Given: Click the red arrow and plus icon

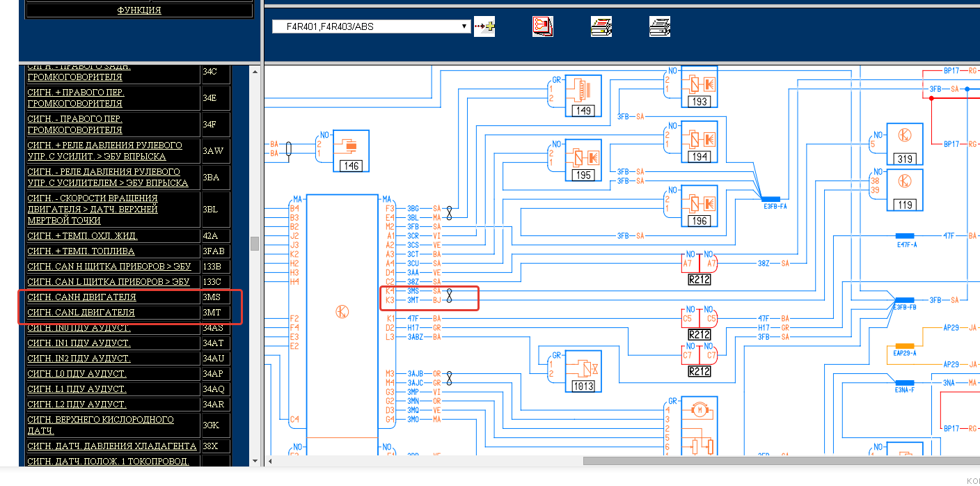Looking at the screenshot, I should (484, 26).
